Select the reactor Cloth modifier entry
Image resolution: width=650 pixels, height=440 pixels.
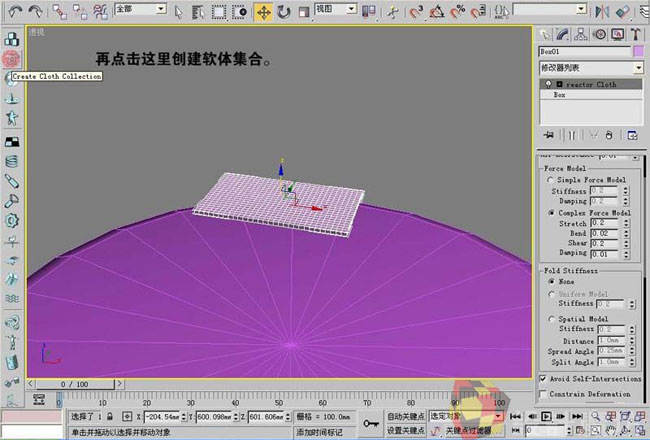coord(591,84)
